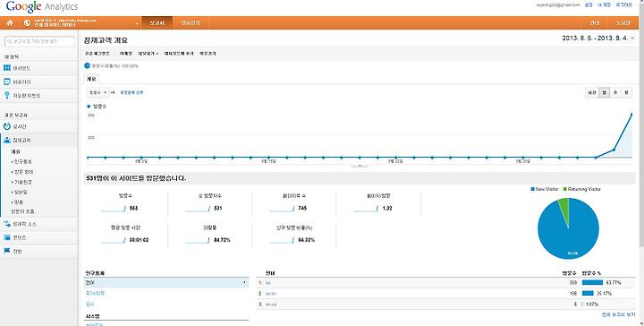
Task: Expand Mobile (모바일) in sidebar
Action: pyautogui.click(x=20, y=192)
